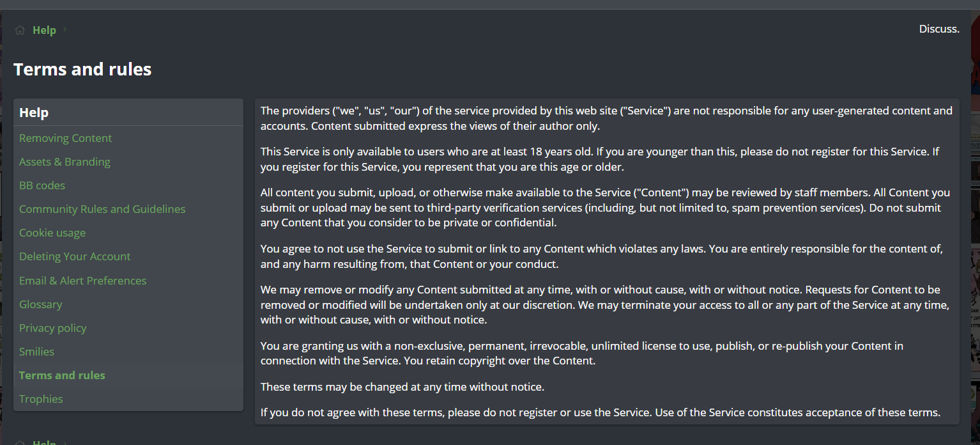This screenshot has height=445, width=980.
Task: Click the chevron after Help breadcrumb
Action: click(x=65, y=30)
